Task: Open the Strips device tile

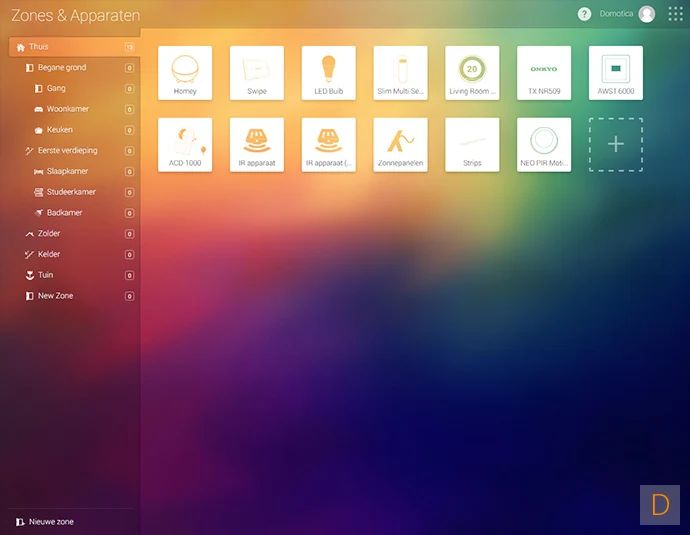Action: [472, 145]
